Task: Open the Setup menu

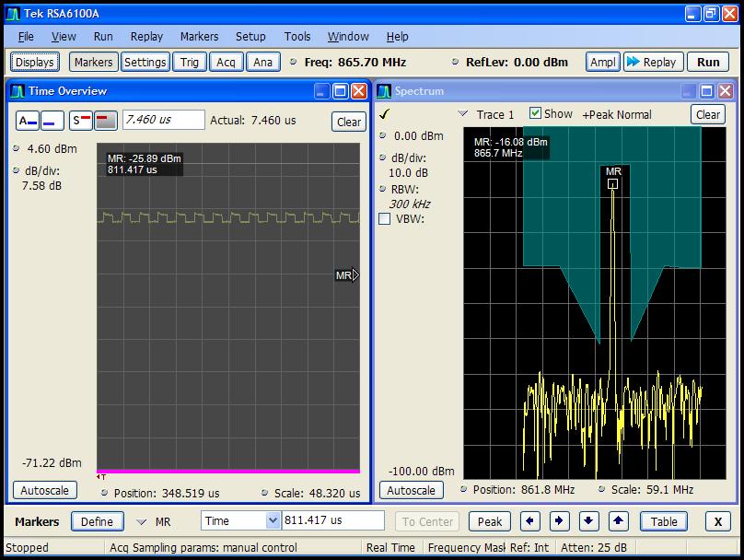Action: (250, 37)
